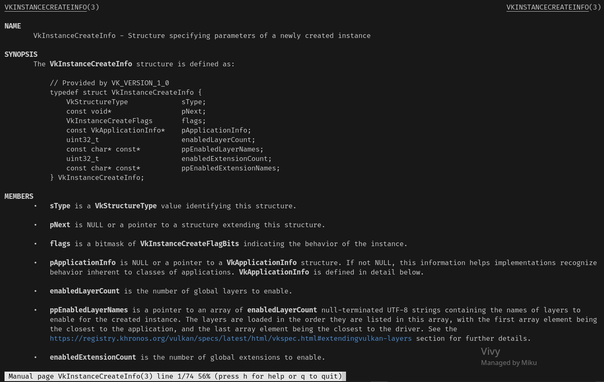Viewport: 604px width, 382px height.
Task: Click the SYNOPSIS section heading
Action: [21, 55]
